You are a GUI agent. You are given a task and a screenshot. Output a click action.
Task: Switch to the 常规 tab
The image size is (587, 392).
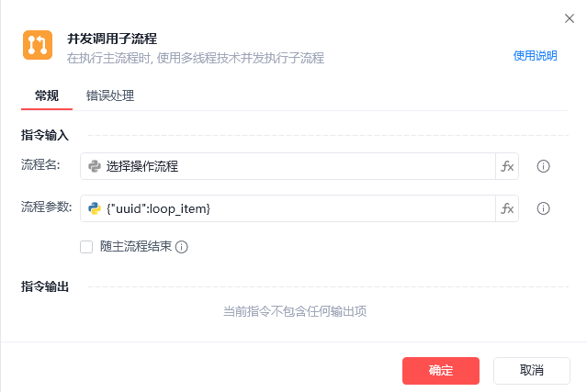[x=47, y=95]
